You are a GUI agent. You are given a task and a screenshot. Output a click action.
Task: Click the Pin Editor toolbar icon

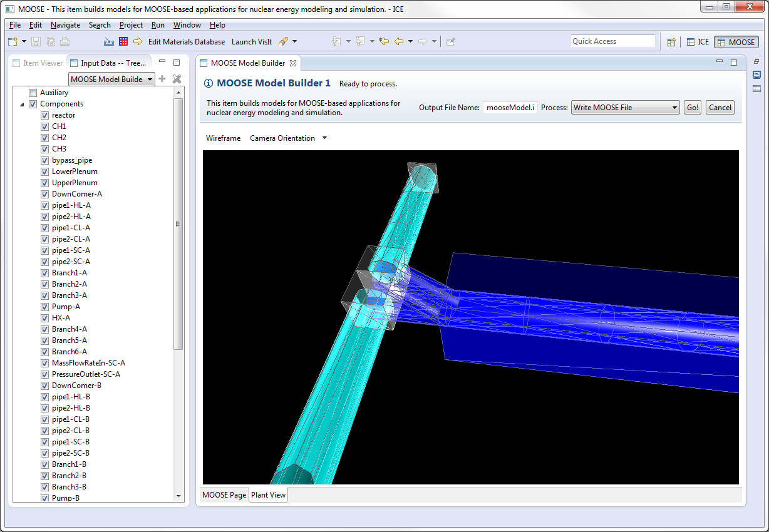(450, 42)
